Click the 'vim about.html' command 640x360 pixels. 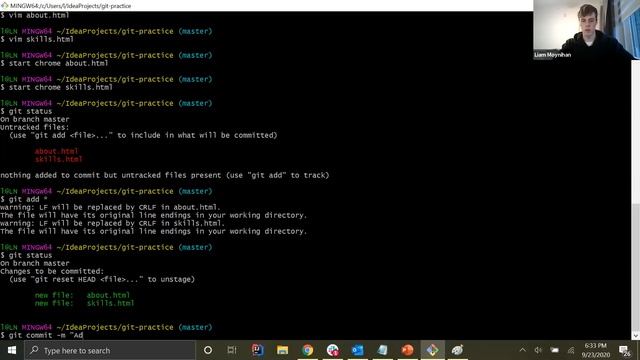pyautogui.click(x=39, y=16)
